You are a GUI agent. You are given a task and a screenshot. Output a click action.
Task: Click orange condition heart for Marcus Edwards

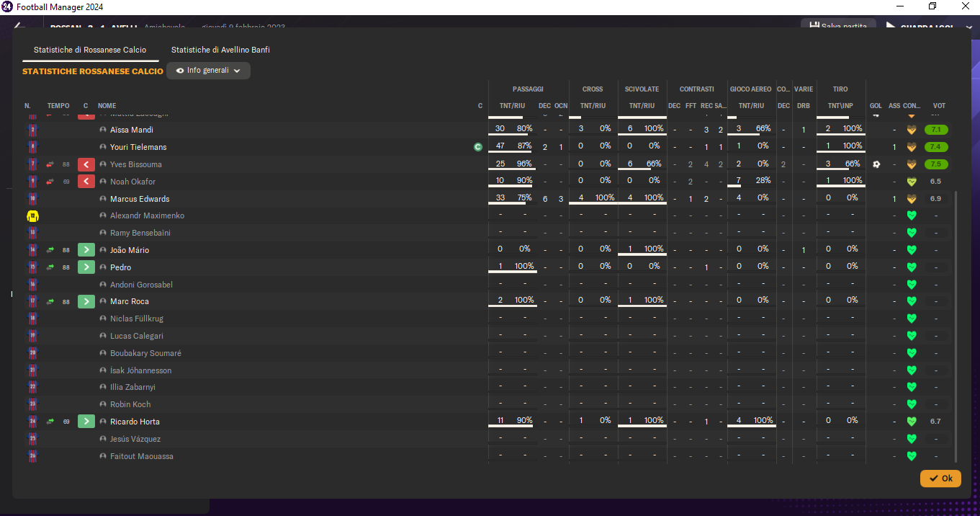point(911,199)
